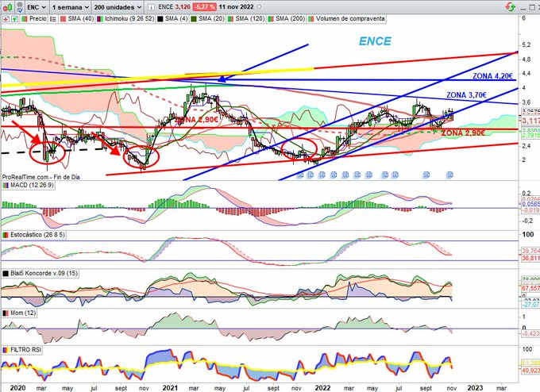Click the SMA (120) legend color icon
This screenshot has width=540, height=392.
(x=230, y=19)
